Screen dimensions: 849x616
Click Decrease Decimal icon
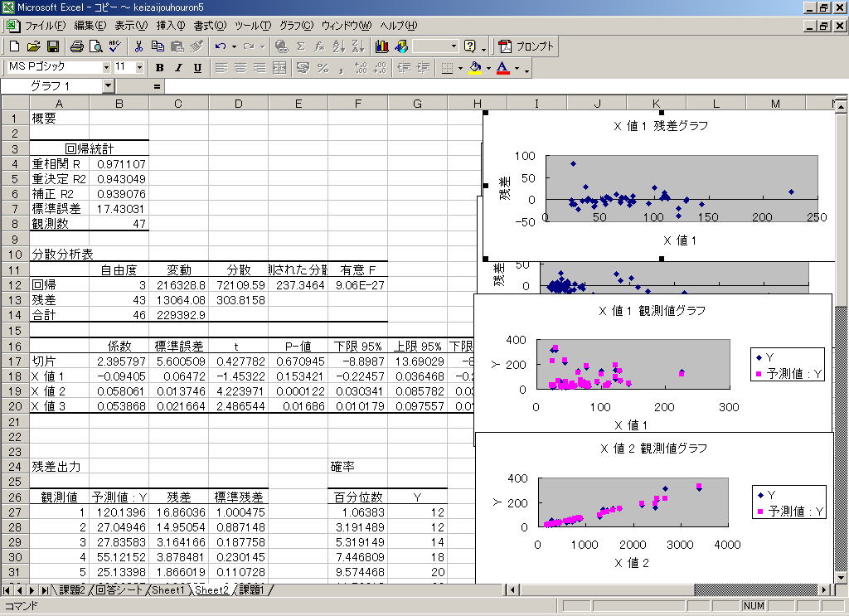[x=380, y=68]
